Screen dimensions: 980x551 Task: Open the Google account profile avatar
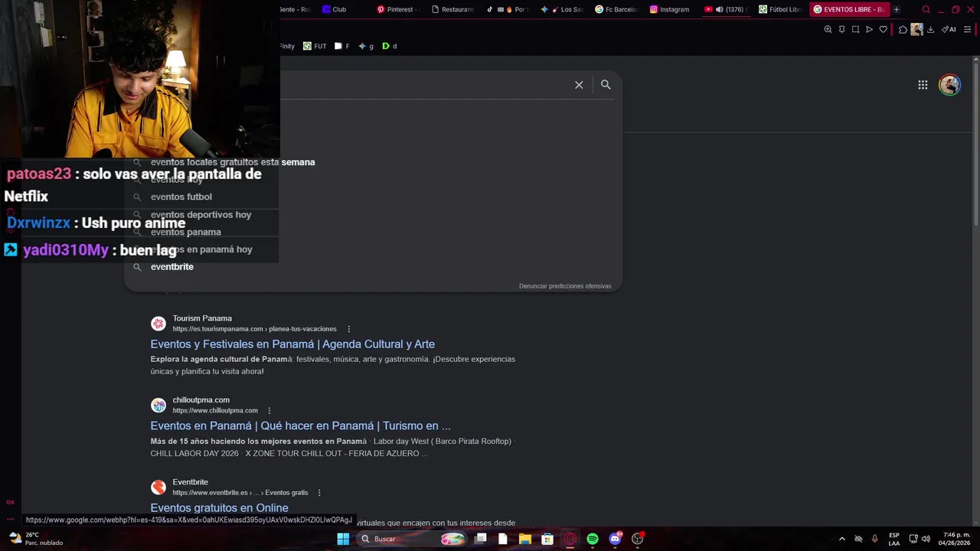[949, 85]
